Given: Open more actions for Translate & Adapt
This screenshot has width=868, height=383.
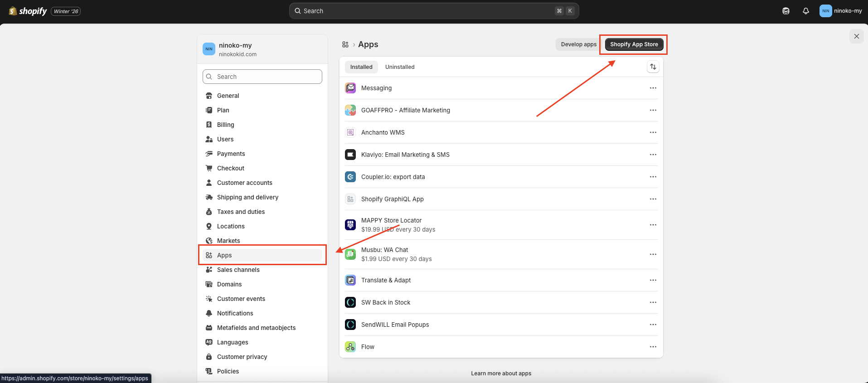Looking at the screenshot, I should pyautogui.click(x=653, y=280).
